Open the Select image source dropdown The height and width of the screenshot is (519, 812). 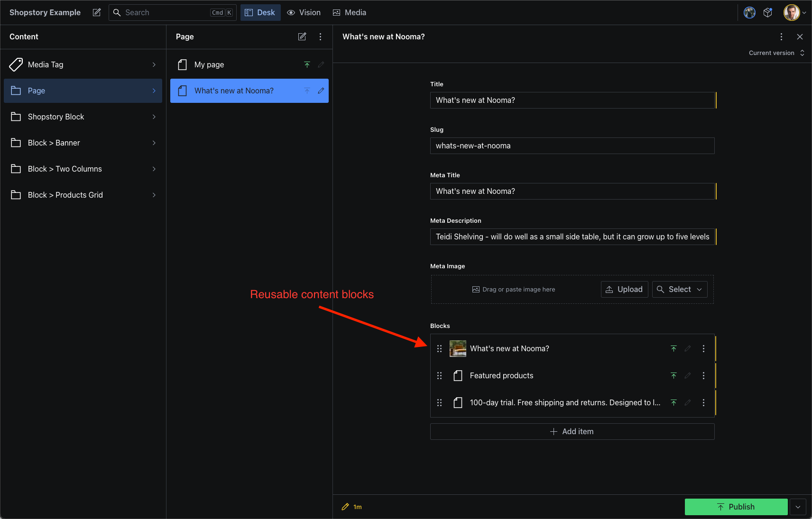680,289
